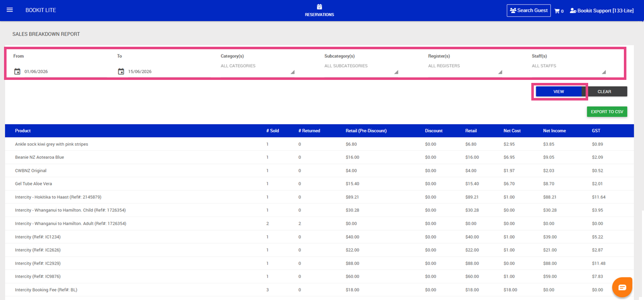Select Intercity Booking Fee row
Viewport: 644px width, 300px height.
tap(319, 290)
